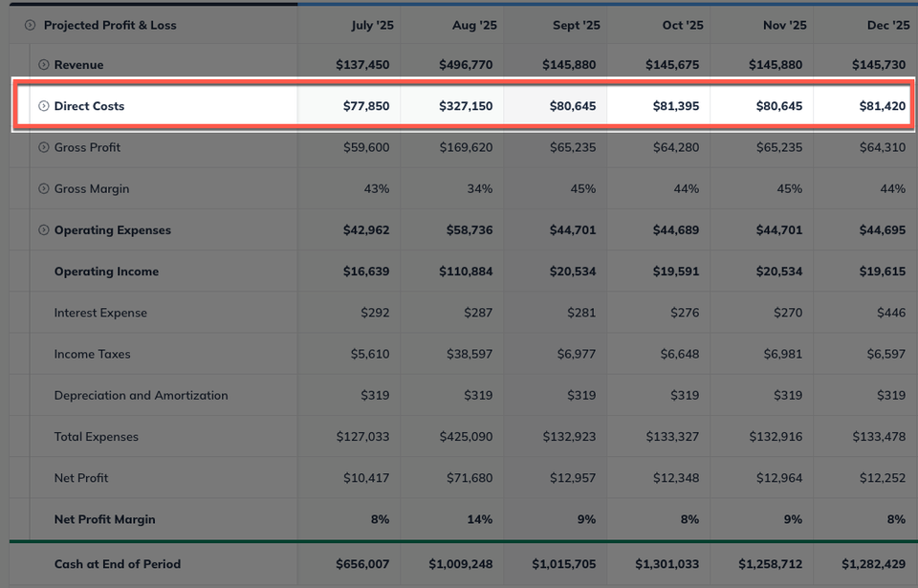
Task: Click Cash at End value $1,301,033
Action: click(667, 564)
